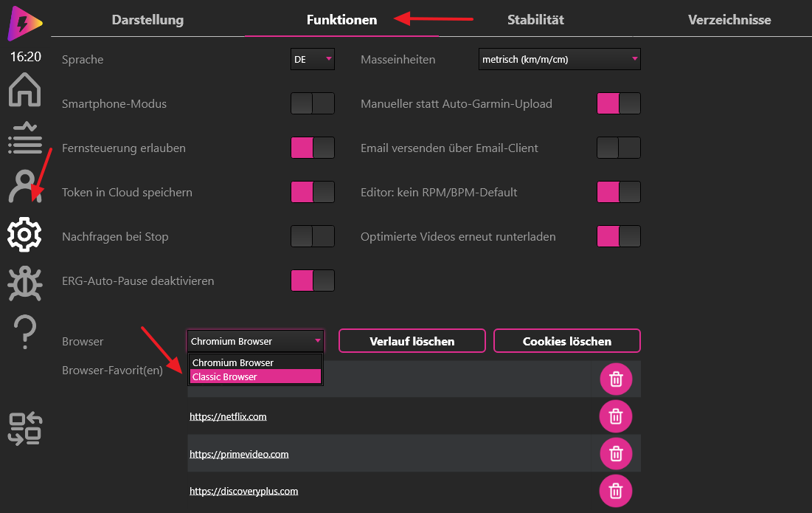Screen dimensions: 812x513
Task: Open the Home icon in sidebar
Action: pos(24,91)
